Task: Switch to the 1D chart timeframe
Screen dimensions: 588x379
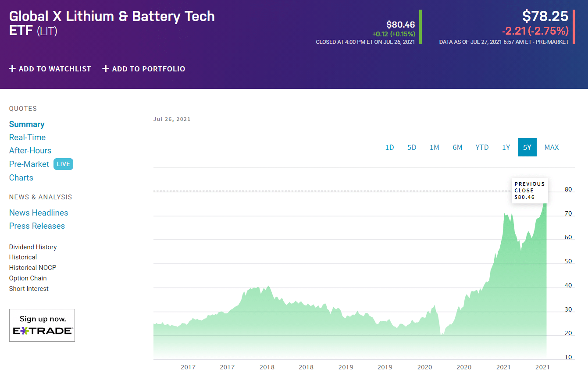Action: 389,147
